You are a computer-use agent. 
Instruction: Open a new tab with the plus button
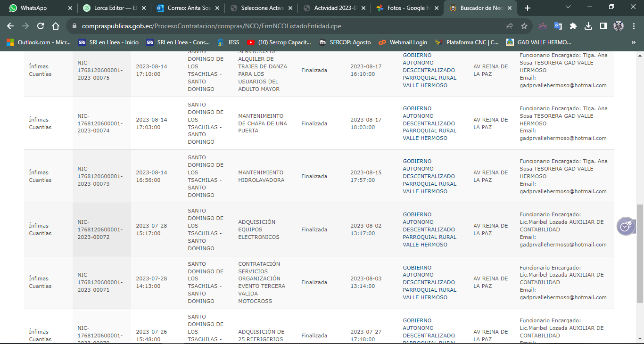click(x=528, y=8)
